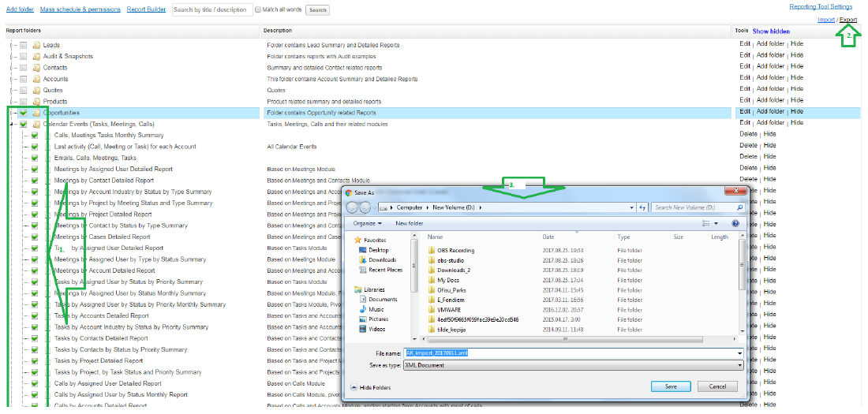Click Show hidden in Tools header
The width and height of the screenshot is (868, 414).
(771, 32)
